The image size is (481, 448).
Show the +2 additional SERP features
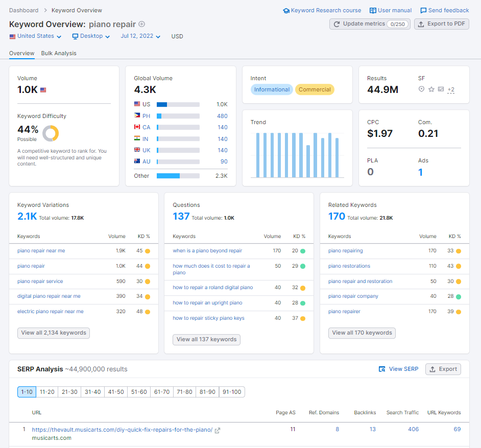tap(451, 89)
